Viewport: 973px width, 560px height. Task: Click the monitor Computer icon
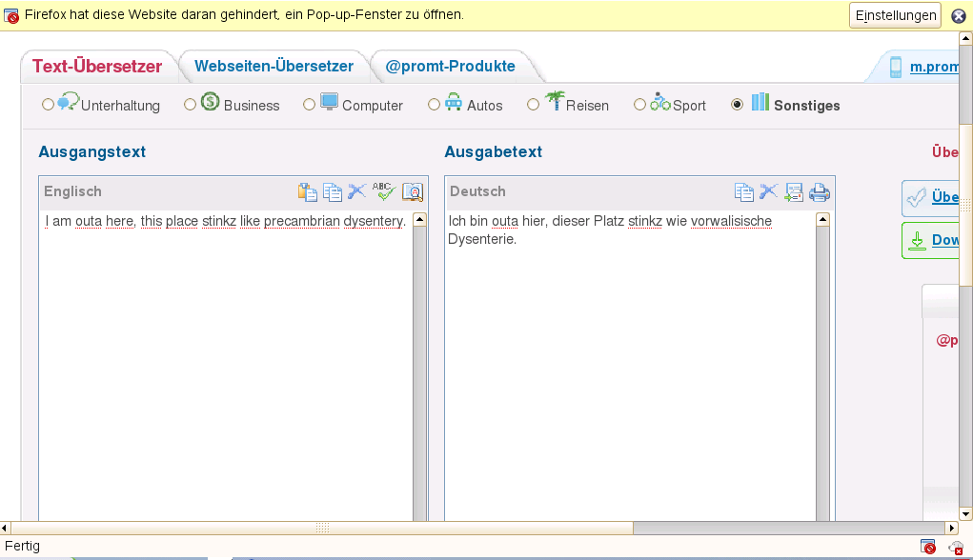330,101
